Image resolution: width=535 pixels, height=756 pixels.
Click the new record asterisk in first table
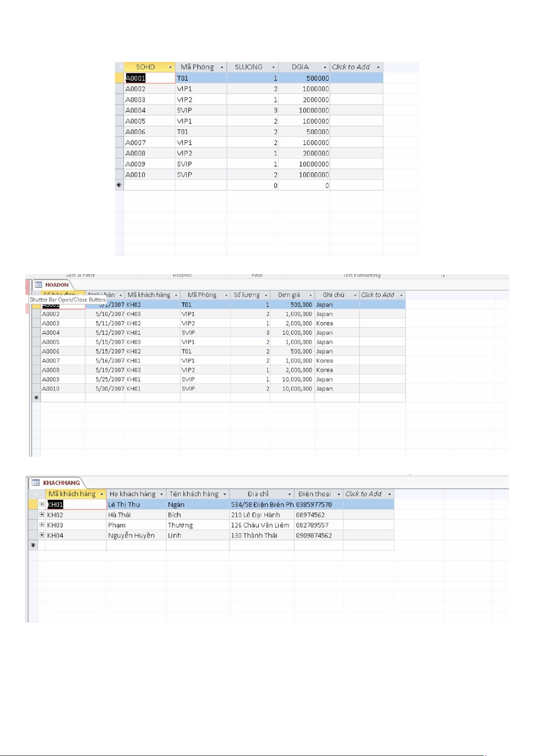tap(119, 185)
